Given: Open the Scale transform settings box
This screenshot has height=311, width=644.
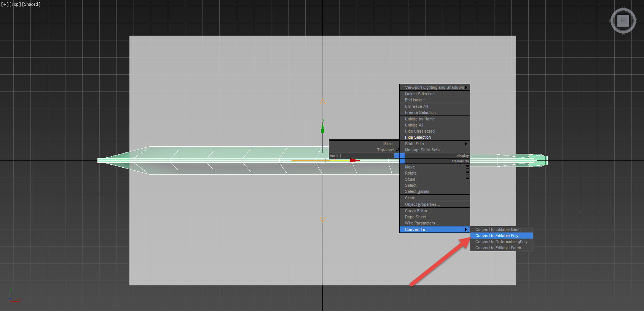Looking at the screenshot, I should click(467, 180).
